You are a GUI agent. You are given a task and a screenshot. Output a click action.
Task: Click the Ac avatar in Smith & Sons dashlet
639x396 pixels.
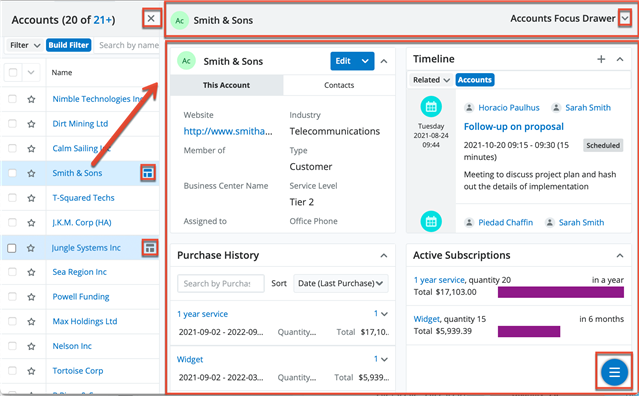(x=186, y=61)
